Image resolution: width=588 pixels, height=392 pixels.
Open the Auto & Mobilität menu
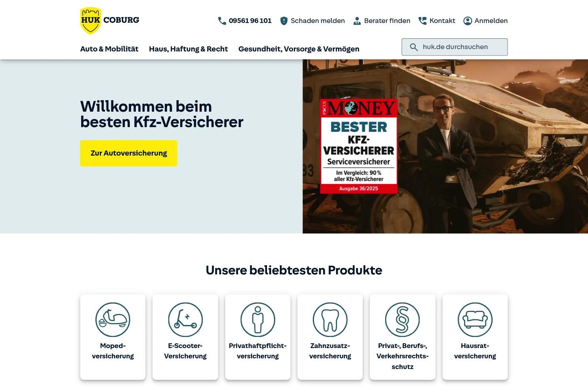tap(109, 49)
